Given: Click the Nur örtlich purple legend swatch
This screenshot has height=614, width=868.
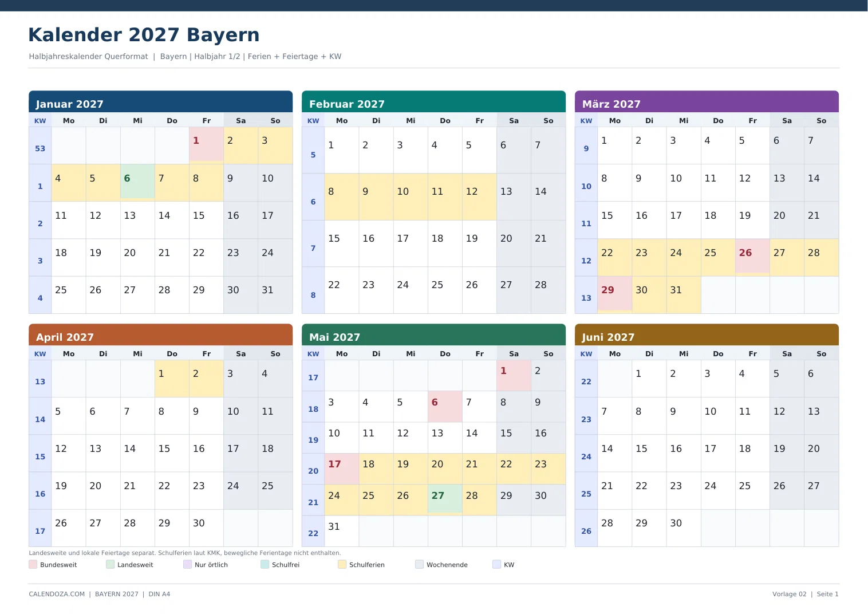Looking at the screenshot, I should tap(187, 564).
